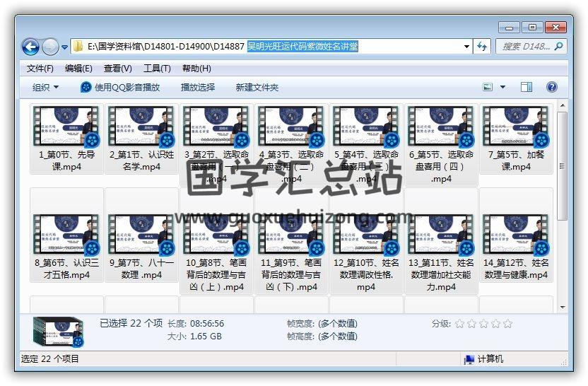The image size is (588, 386).
Task: Toggle the preview pane button
Action: [x=527, y=88]
